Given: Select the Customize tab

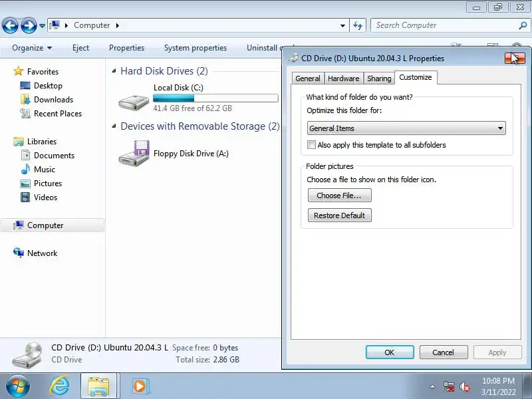Looking at the screenshot, I should [x=416, y=77].
